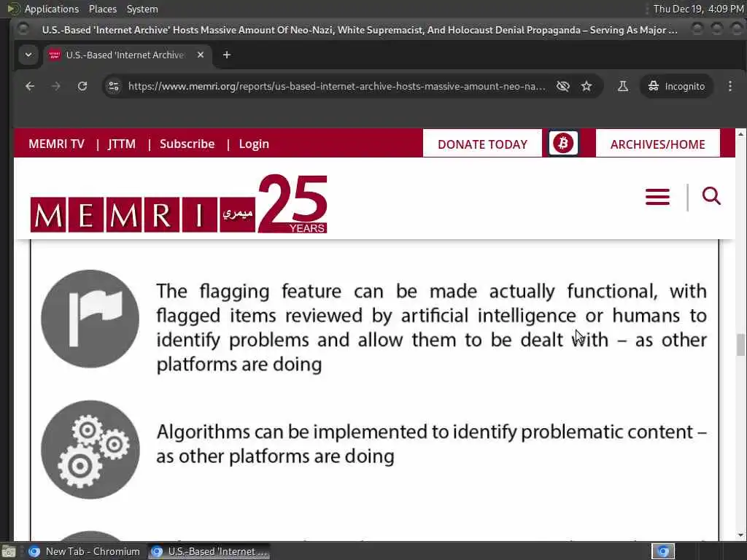The height and width of the screenshot is (560, 747).
Task: Open ARCHIVES/HOME button
Action: (658, 144)
